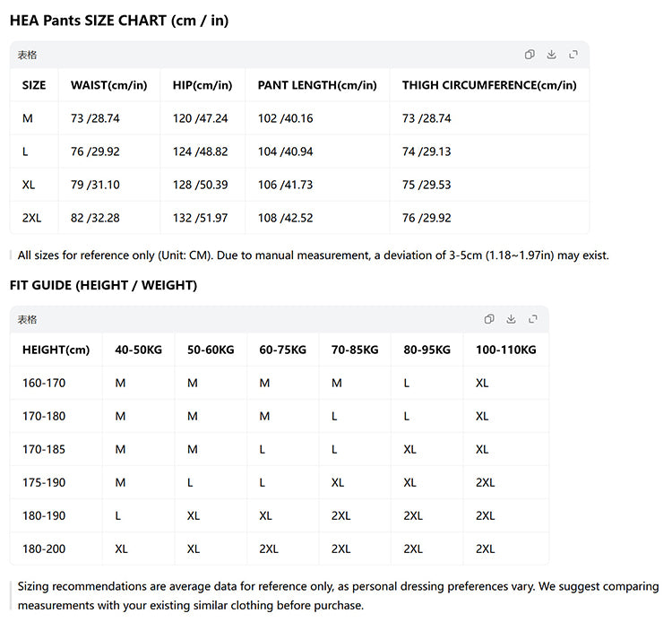Select hip cell 128 /50.39
Viewport: 672px width, 622px height.
[x=200, y=185]
